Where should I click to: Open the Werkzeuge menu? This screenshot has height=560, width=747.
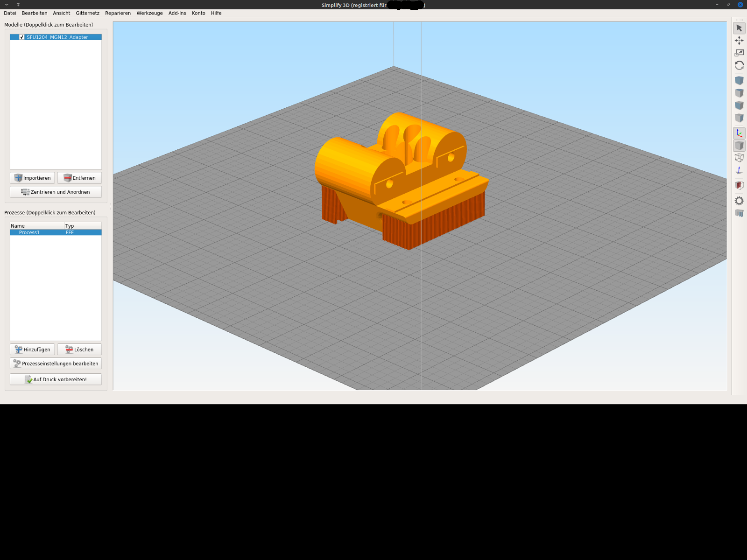tap(149, 13)
